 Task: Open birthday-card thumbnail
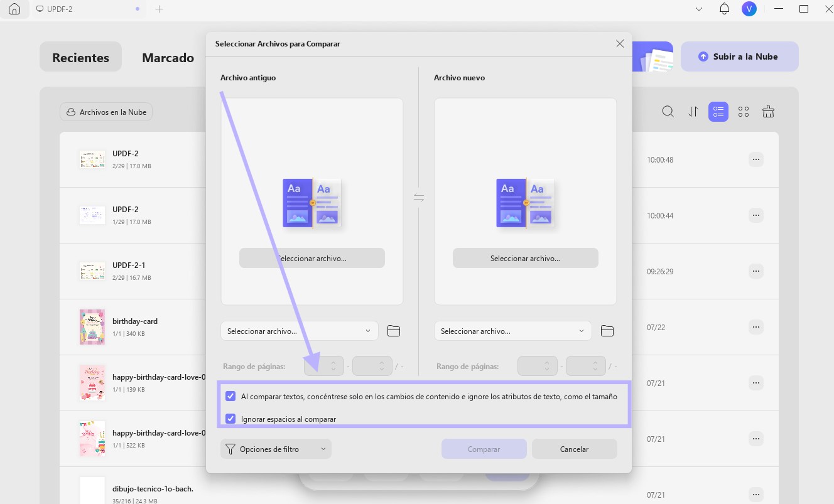(x=92, y=327)
